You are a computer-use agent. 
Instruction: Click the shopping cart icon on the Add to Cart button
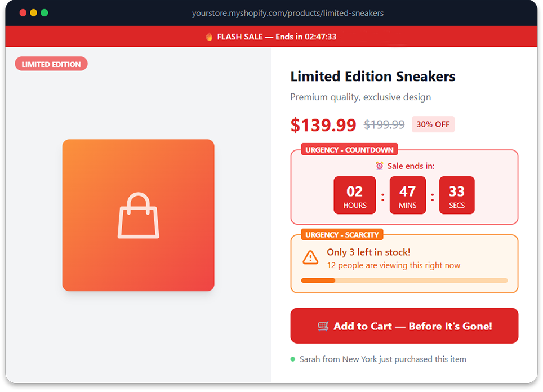[323, 326]
